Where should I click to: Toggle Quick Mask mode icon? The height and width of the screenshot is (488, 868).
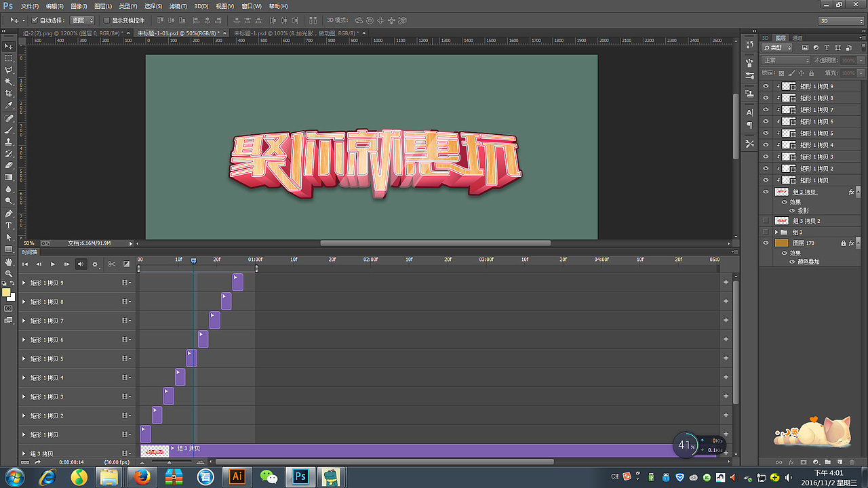pos(9,308)
